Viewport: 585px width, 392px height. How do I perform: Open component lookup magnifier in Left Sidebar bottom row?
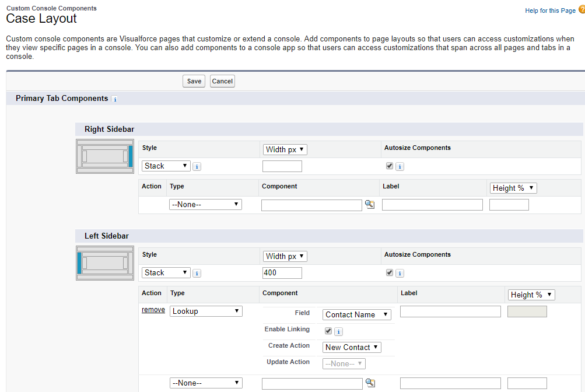369,383
